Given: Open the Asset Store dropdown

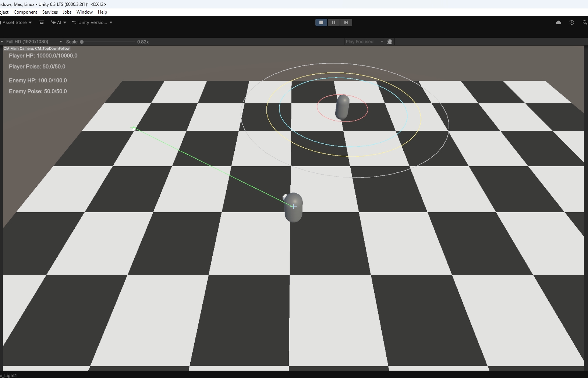Looking at the screenshot, I should pos(17,22).
